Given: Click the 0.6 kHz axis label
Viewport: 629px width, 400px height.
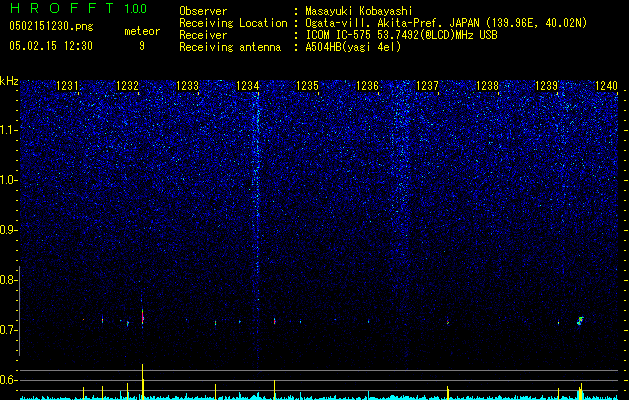Looking at the screenshot, I should pyautogui.click(x=8, y=380).
